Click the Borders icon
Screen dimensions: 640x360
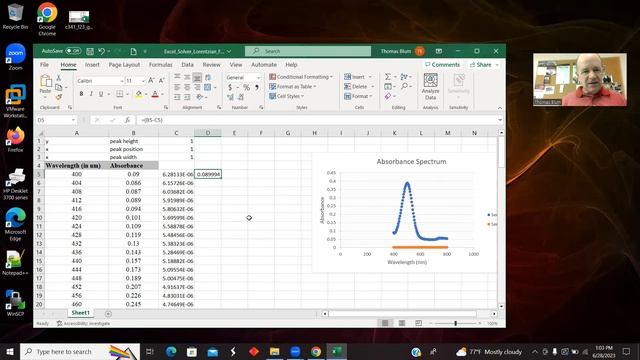(120, 94)
